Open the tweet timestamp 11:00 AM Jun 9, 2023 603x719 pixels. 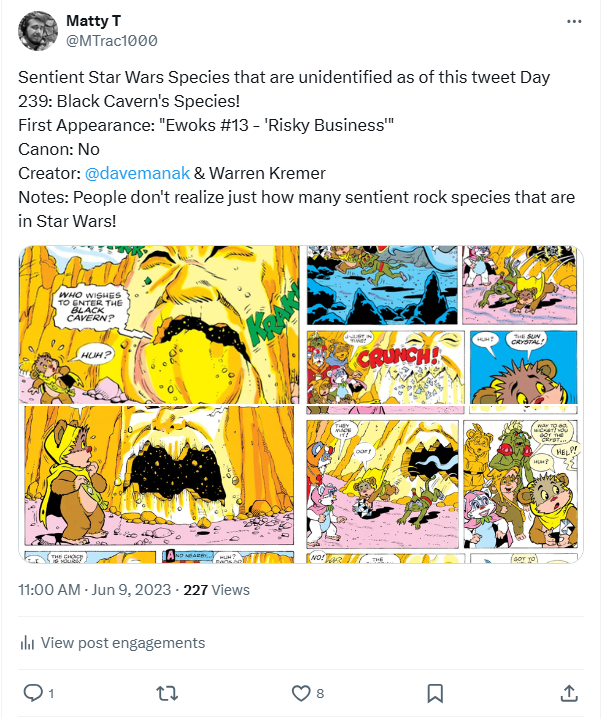coord(93,590)
